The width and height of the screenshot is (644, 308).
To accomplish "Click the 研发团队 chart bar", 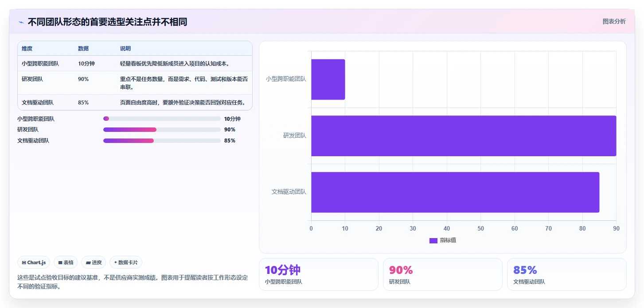I will point(464,136).
